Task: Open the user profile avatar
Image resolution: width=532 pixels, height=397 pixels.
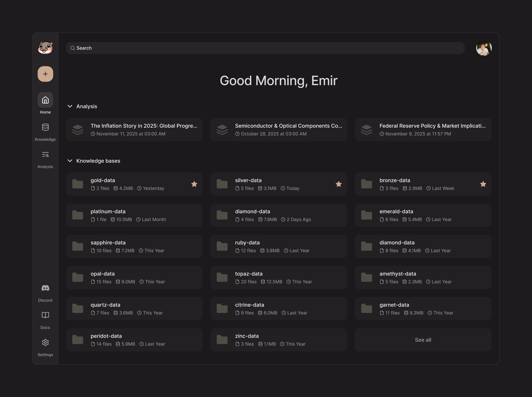Action: (484, 48)
